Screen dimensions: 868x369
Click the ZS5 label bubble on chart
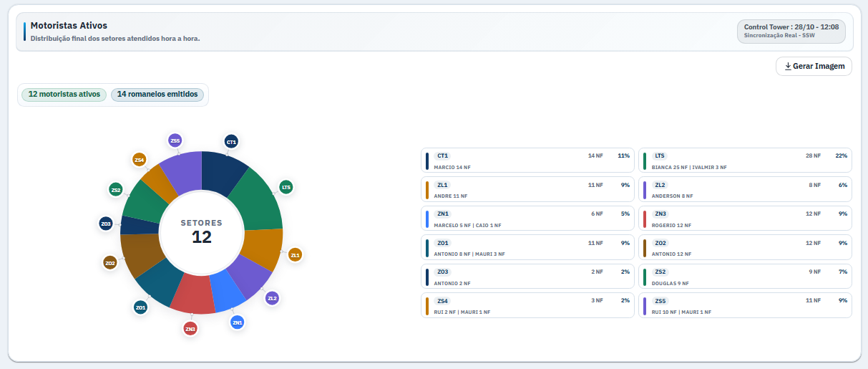pyautogui.click(x=175, y=140)
